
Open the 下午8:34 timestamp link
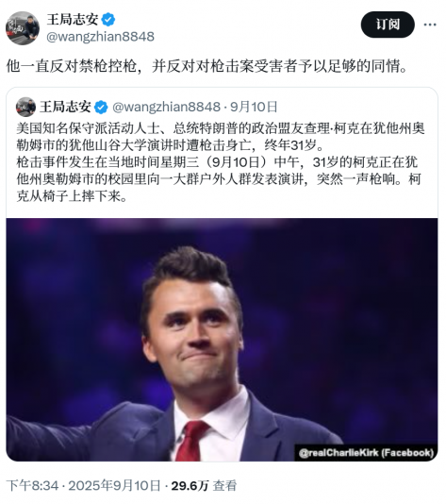coord(32,486)
